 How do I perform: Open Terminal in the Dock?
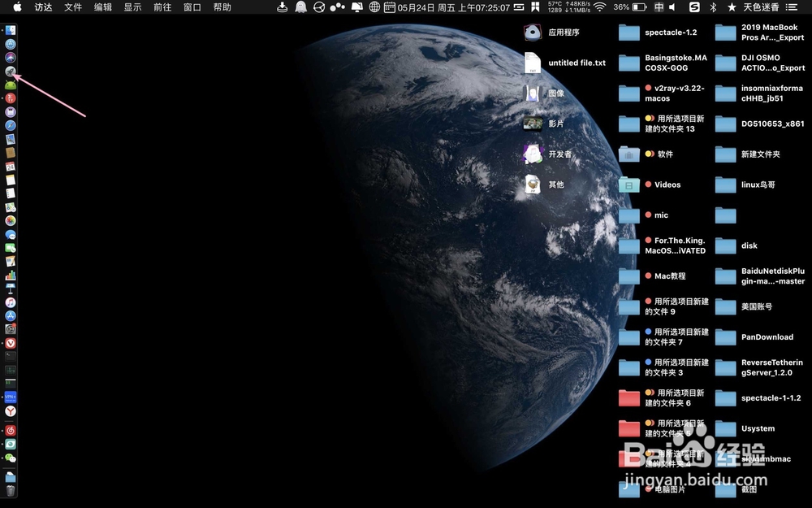click(11, 357)
